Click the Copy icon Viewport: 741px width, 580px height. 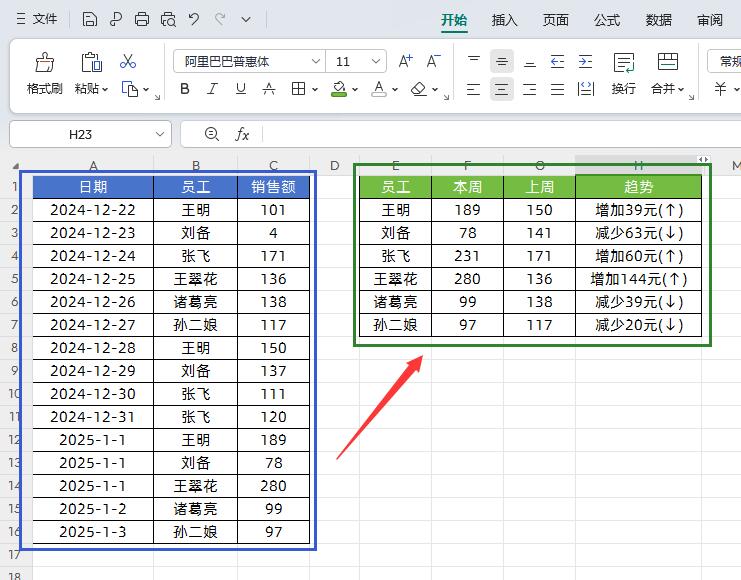click(x=130, y=89)
